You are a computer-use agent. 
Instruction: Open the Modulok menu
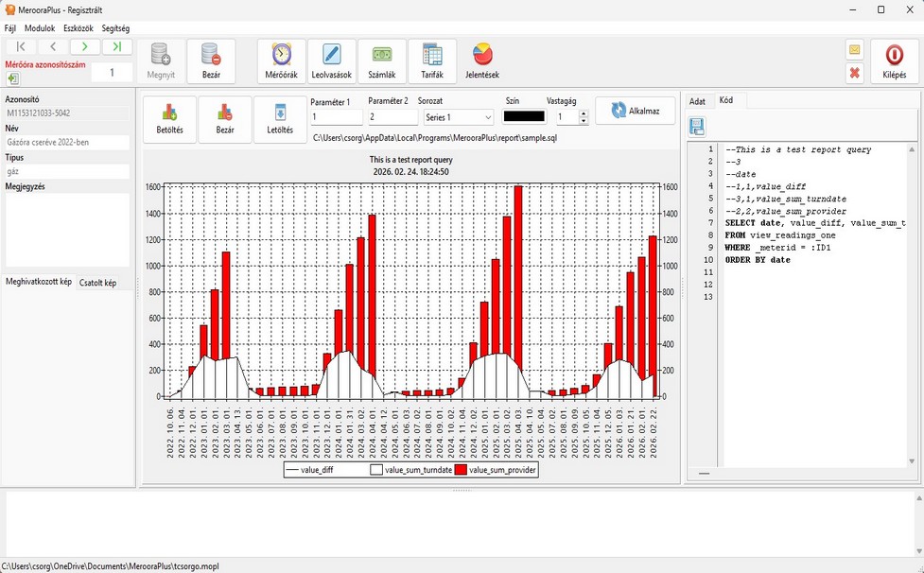[x=40, y=28]
